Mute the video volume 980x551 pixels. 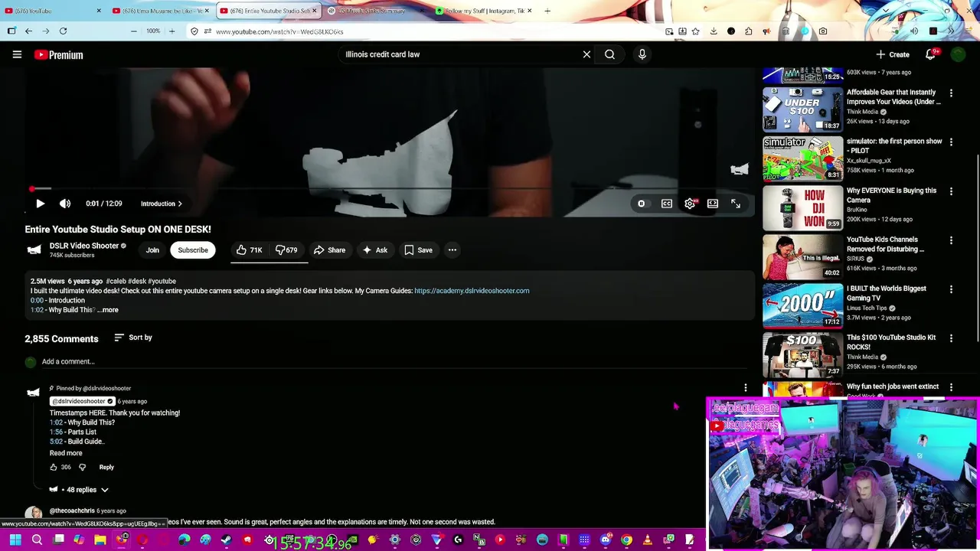point(65,204)
